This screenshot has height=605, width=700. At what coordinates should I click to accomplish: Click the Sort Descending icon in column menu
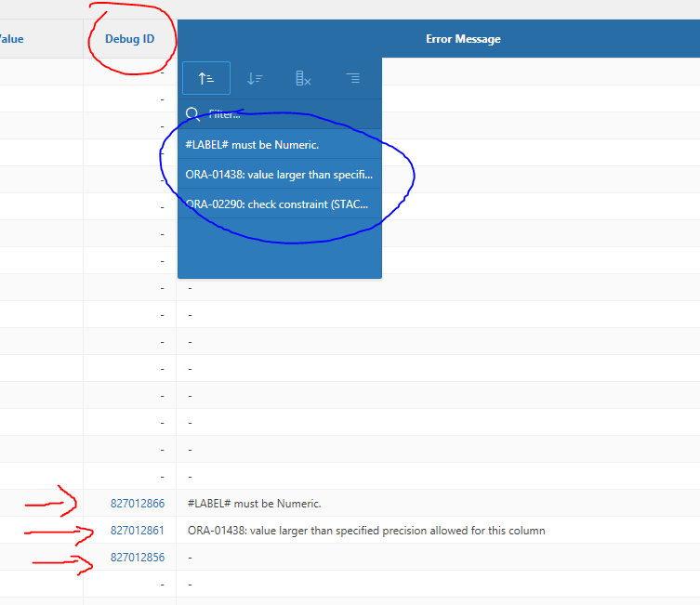[255, 78]
